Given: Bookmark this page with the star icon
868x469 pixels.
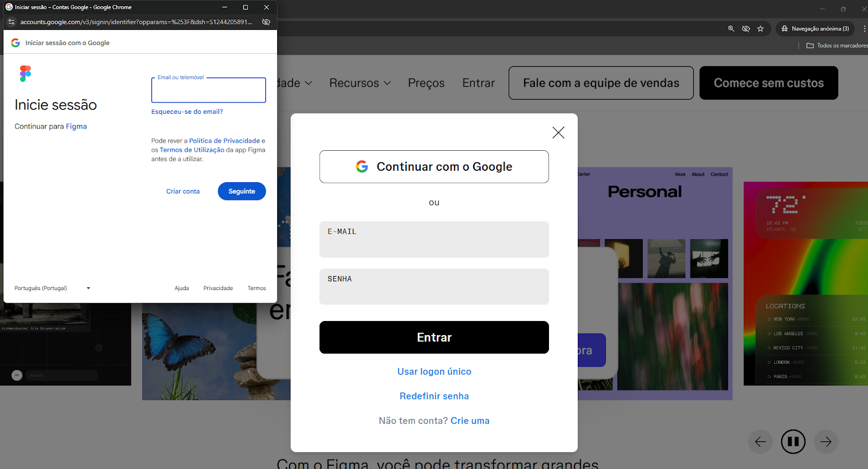Looking at the screenshot, I should click(761, 29).
